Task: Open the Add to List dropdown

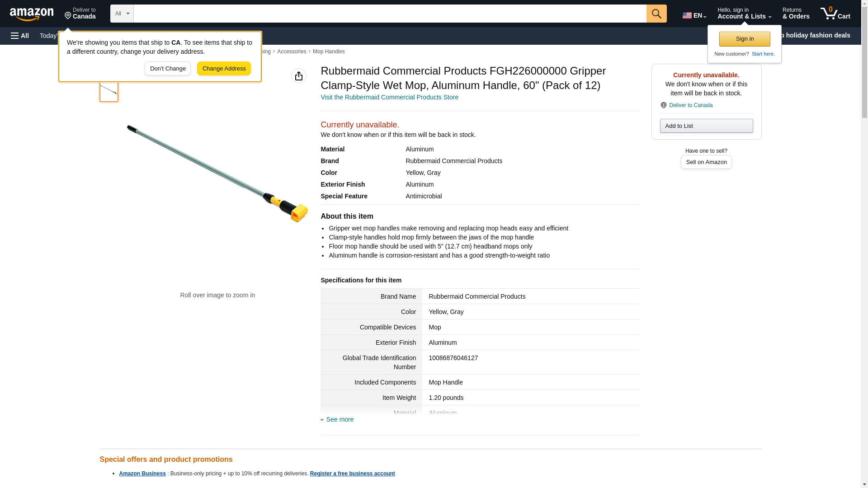Action: point(706,126)
